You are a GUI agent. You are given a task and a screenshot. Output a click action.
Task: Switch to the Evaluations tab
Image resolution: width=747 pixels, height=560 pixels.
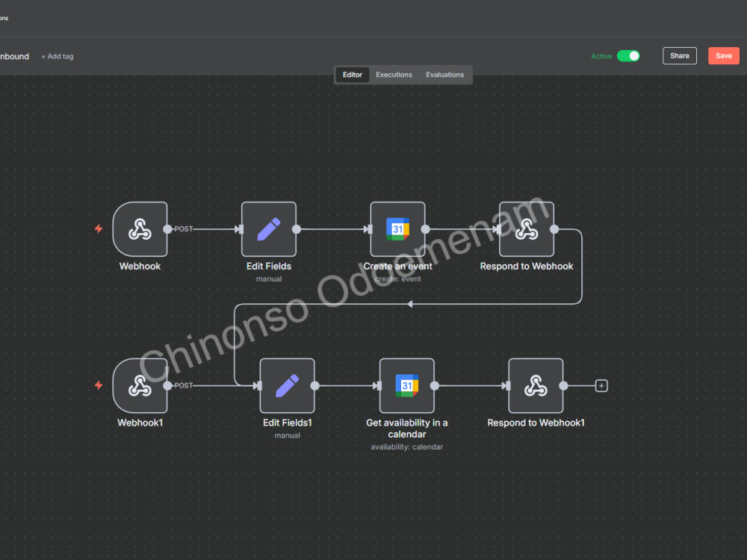pyautogui.click(x=444, y=75)
